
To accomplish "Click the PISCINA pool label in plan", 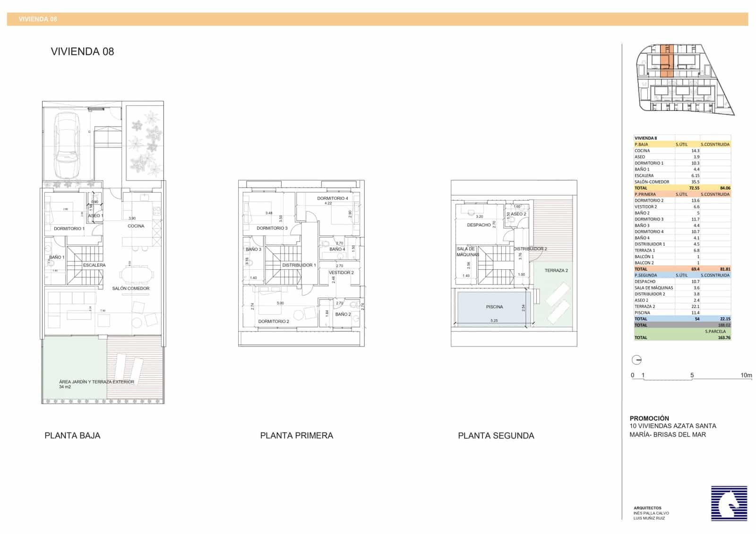I will 495,307.
